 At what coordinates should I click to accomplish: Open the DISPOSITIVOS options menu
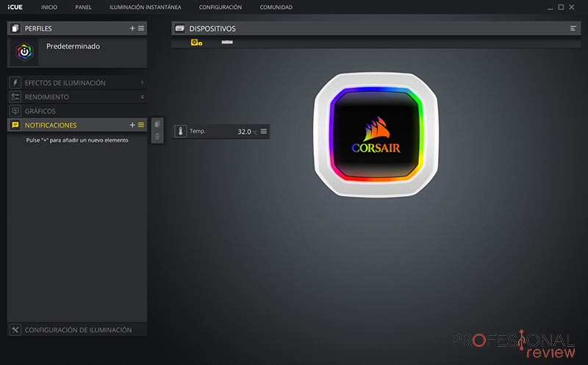tap(573, 29)
